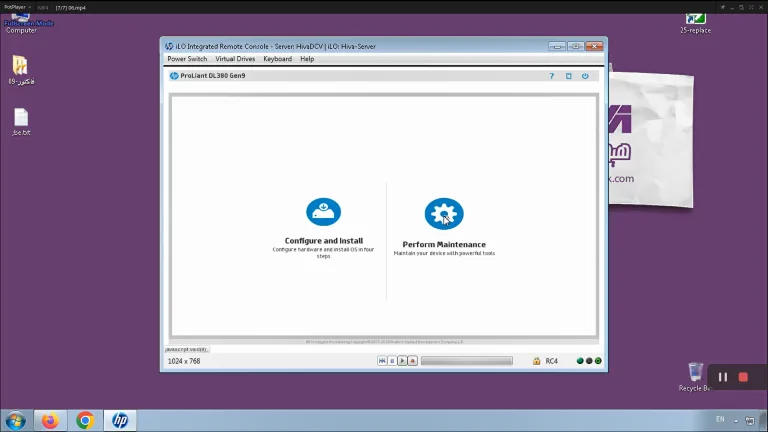This screenshot has width=768, height=432.
Task: Click the green power status LED
Action: [598, 361]
